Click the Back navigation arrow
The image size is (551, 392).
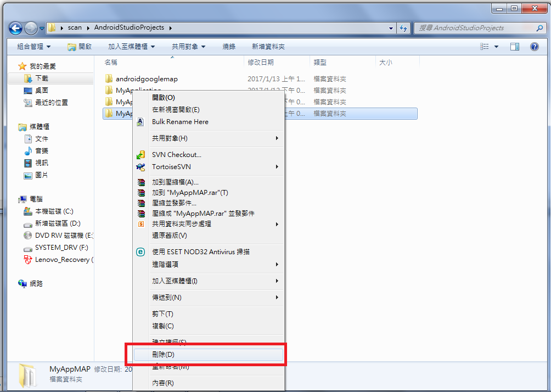15,28
